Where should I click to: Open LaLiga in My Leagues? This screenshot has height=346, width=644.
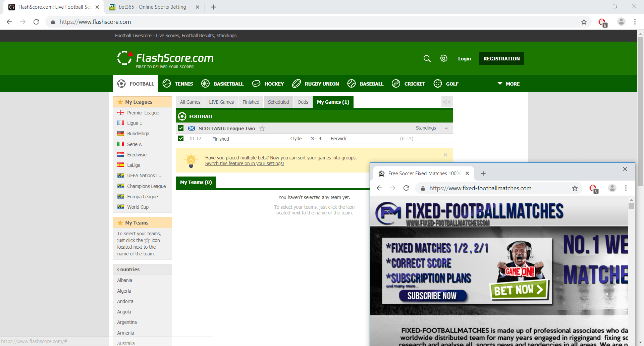point(134,165)
